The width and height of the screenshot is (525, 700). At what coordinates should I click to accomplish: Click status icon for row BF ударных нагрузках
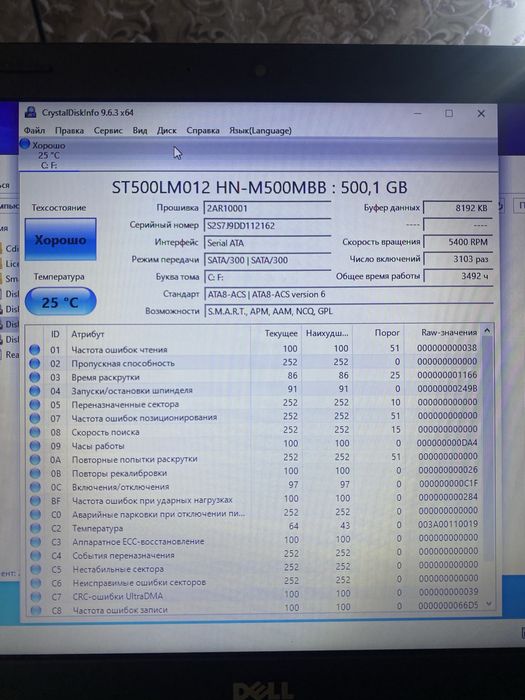click(35, 501)
